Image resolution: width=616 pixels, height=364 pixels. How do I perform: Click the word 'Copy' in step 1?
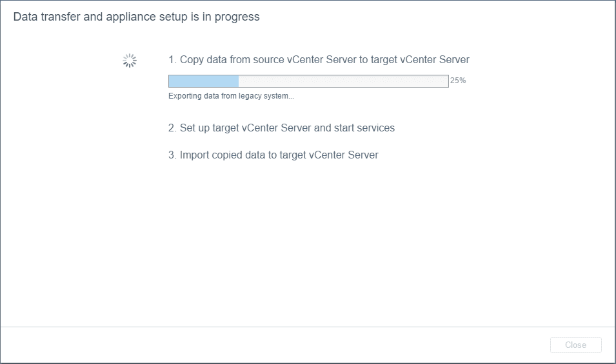coord(192,60)
